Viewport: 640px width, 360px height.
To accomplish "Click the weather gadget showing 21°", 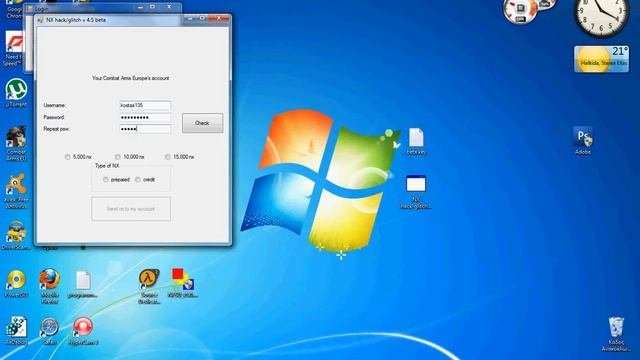I will coord(601,59).
